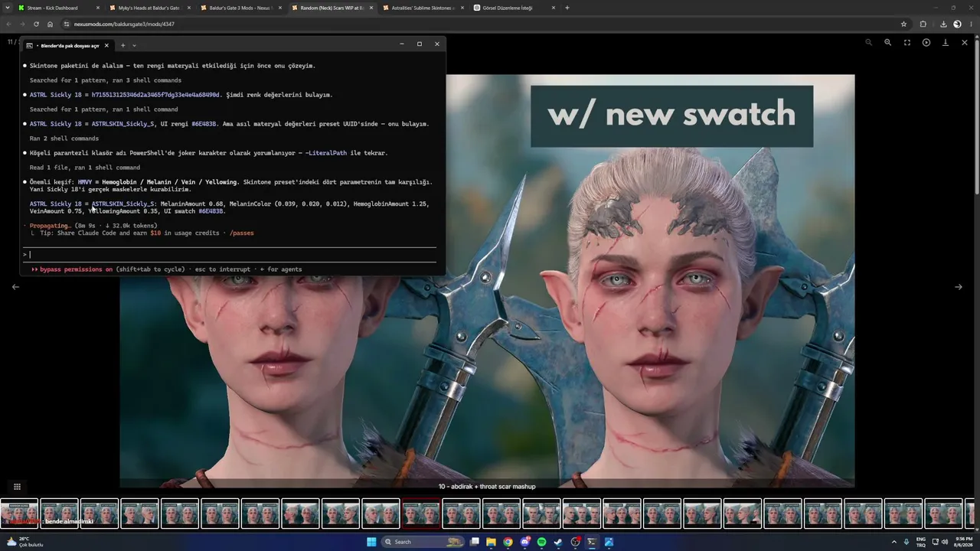980x551 pixels.
Task: Close the Stream - Kick Dashboard tab
Action: point(98,8)
